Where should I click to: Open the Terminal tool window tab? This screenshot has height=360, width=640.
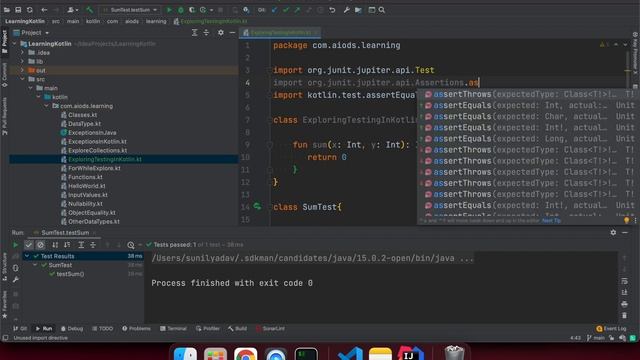click(x=173, y=329)
